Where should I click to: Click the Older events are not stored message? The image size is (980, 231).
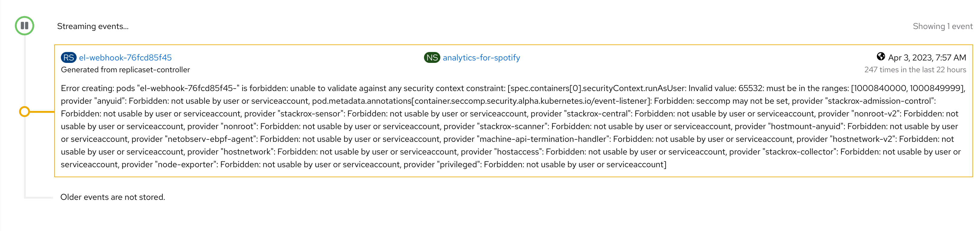coord(113,197)
